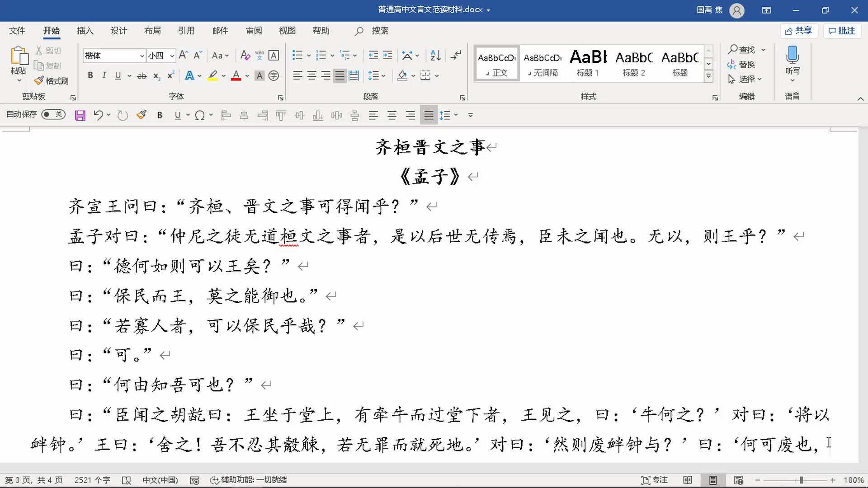Image resolution: width=868 pixels, height=488 pixels.
Task: Click the 剪切 cut button
Action: (x=48, y=51)
